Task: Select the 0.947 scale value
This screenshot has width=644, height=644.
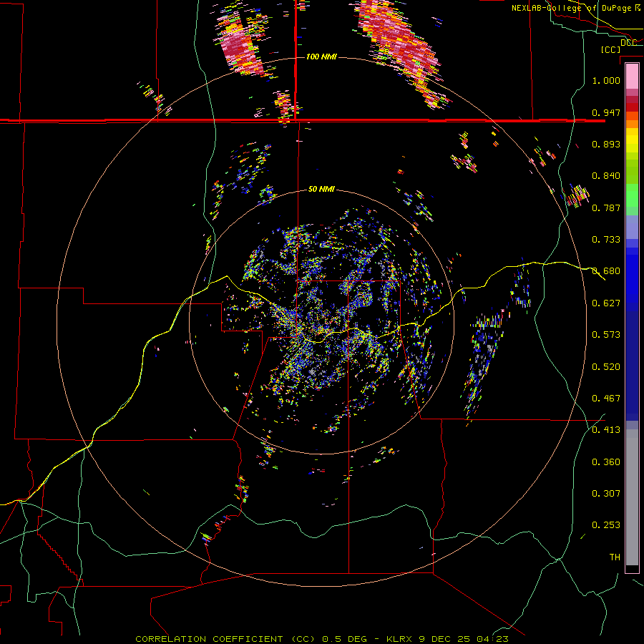Action: click(606, 112)
